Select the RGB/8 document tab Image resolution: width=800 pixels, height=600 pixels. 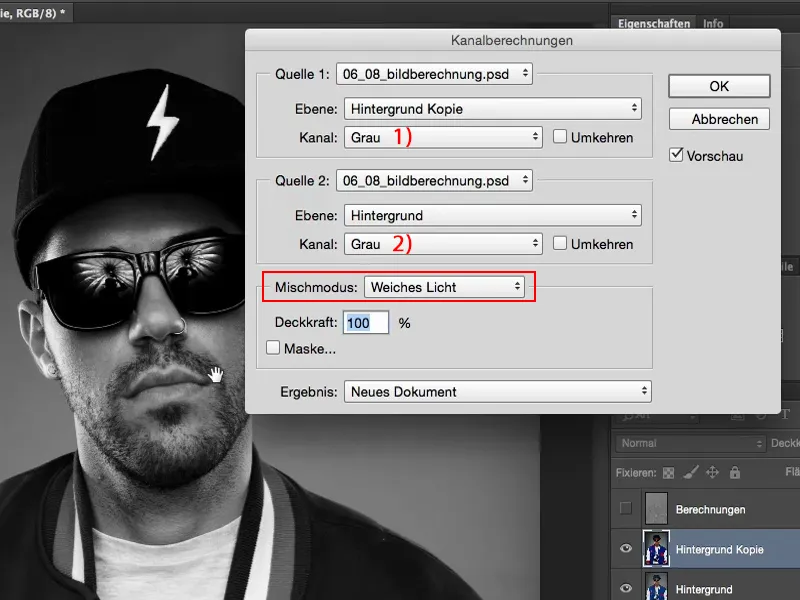tap(36, 13)
